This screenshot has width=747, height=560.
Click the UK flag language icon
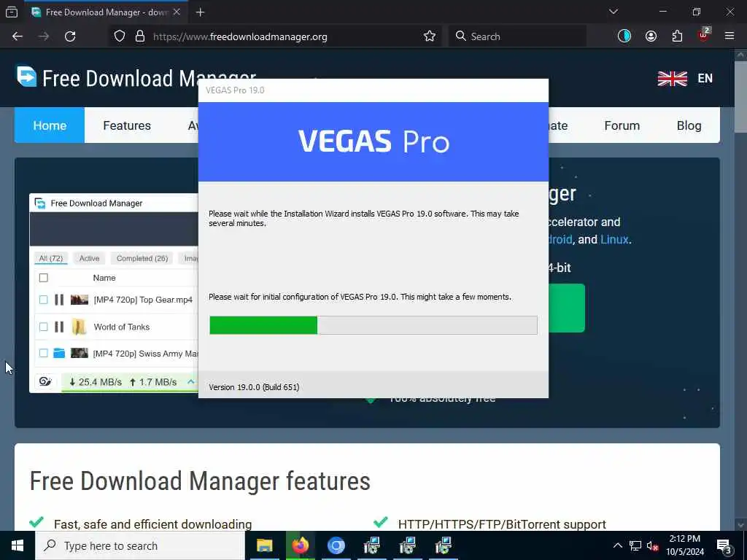pyautogui.click(x=672, y=79)
